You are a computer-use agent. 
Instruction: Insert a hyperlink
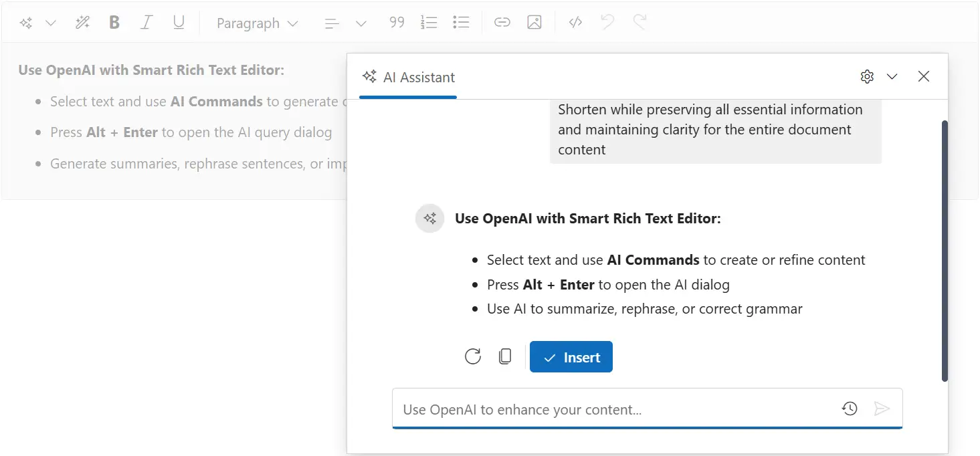(502, 23)
